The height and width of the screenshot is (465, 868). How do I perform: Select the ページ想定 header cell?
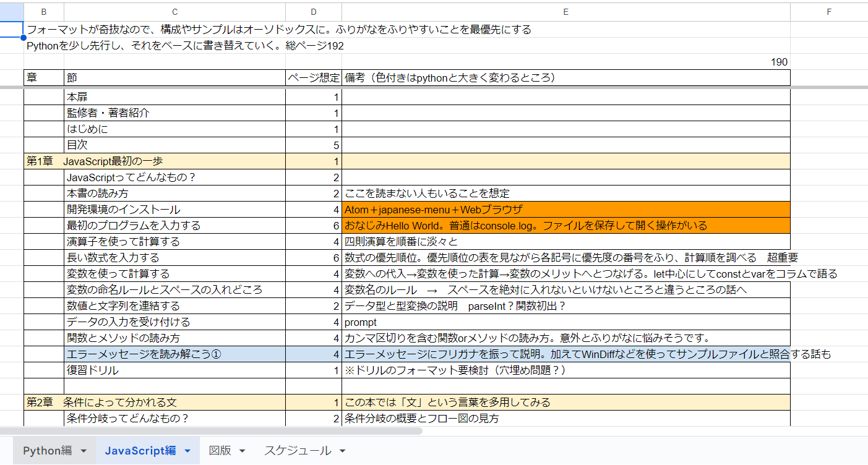point(312,77)
